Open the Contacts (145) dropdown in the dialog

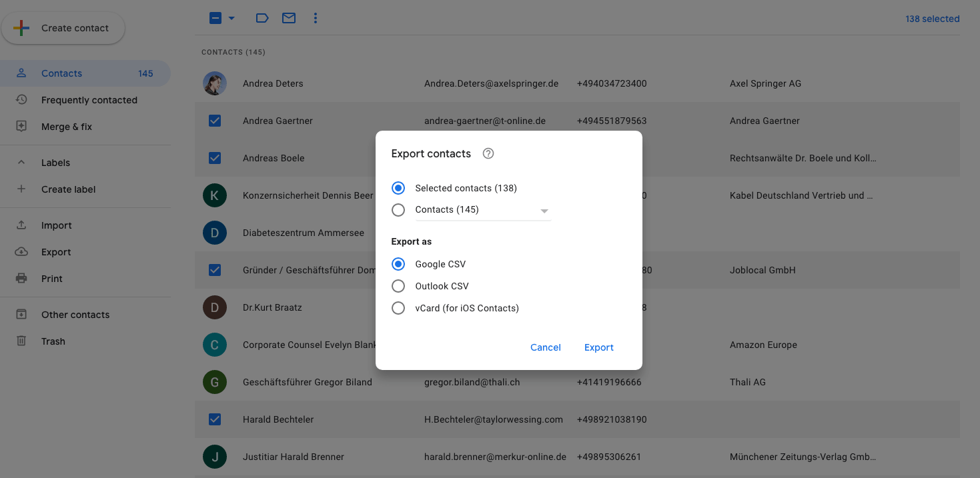tap(544, 210)
